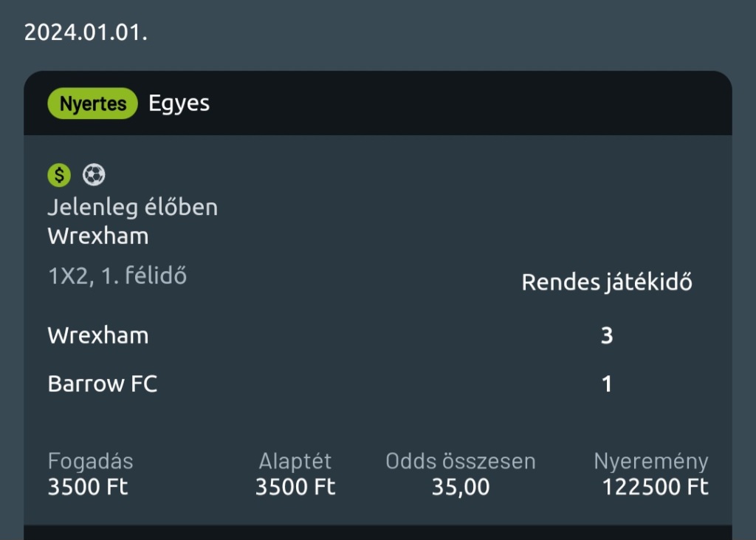Open the Wrexham event title under live status
Screen dimensions: 756x540
coord(98,236)
